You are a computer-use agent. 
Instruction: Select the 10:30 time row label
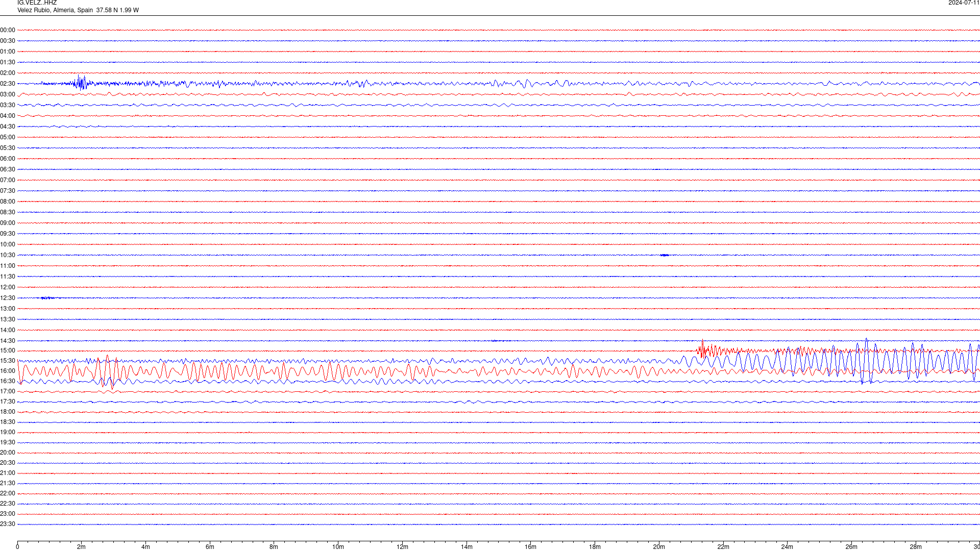point(8,255)
